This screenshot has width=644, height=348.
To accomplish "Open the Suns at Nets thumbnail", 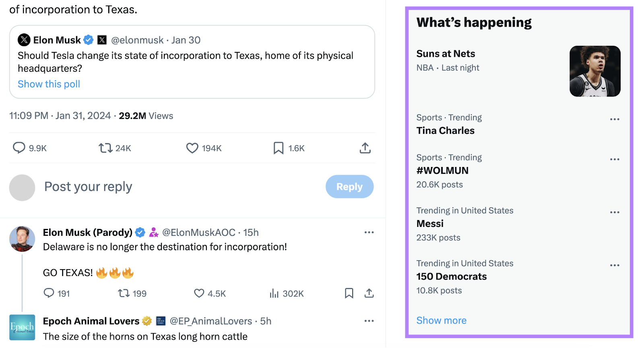I will [x=595, y=71].
